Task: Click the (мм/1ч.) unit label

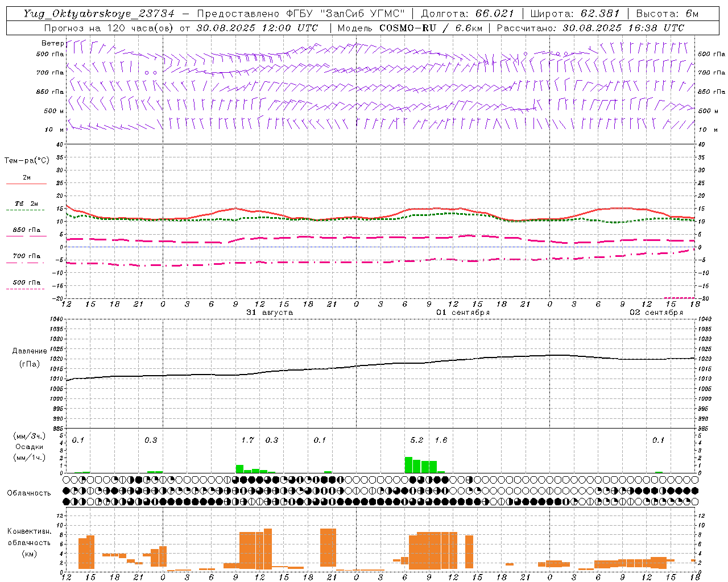Action: (30, 458)
